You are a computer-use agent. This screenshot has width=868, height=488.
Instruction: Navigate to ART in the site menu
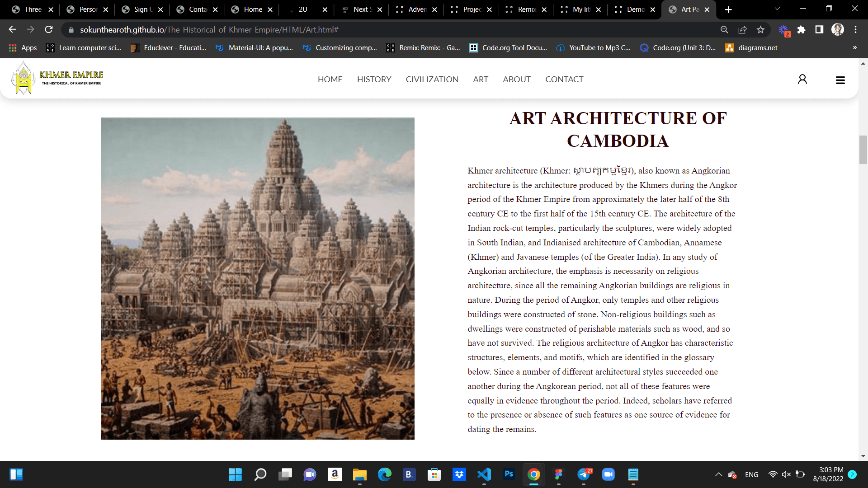pyautogui.click(x=481, y=80)
